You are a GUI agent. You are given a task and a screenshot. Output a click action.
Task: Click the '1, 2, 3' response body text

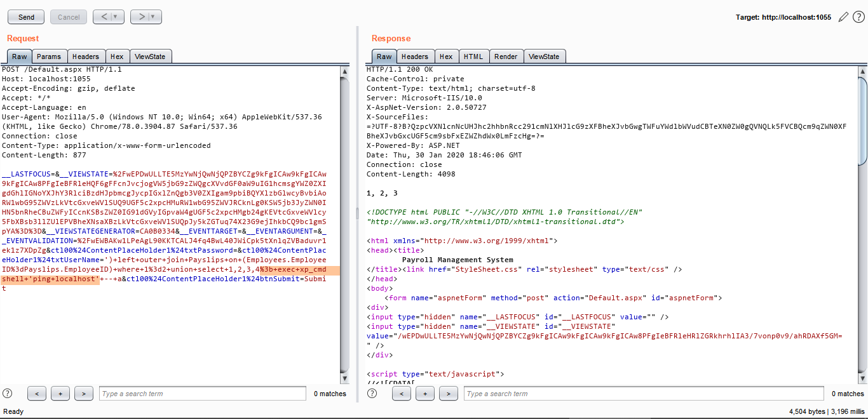382,193
